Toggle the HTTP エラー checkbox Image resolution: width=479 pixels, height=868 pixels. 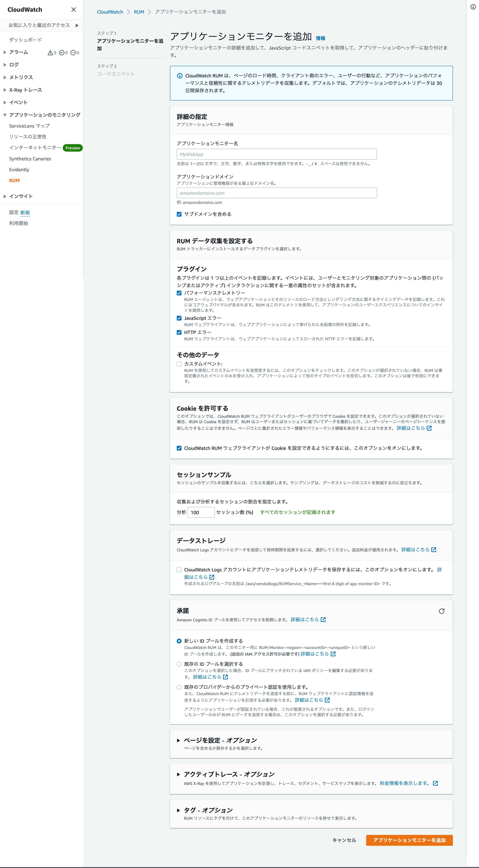pyautogui.click(x=179, y=332)
